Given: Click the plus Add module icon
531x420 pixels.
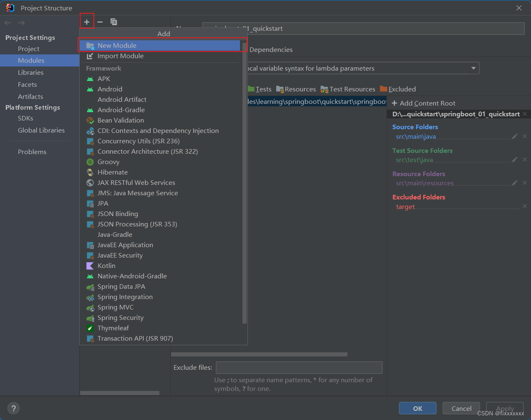Looking at the screenshot, I should (x=87, y=22).
